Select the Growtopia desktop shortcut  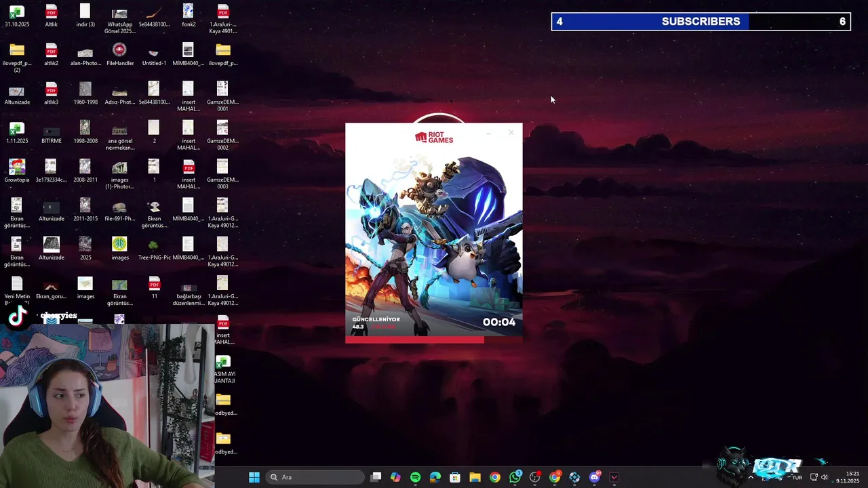pyautogui.click(x=17, y=171)
